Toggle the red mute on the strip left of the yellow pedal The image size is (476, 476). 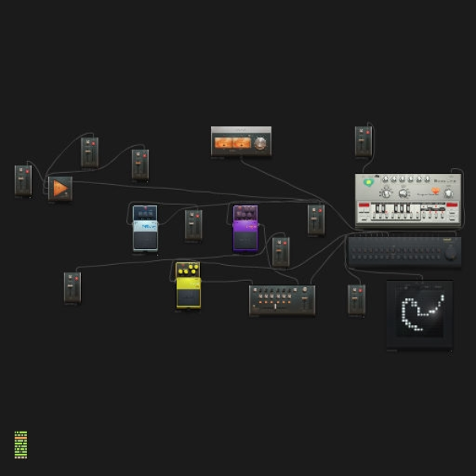(x=76, y=278)
